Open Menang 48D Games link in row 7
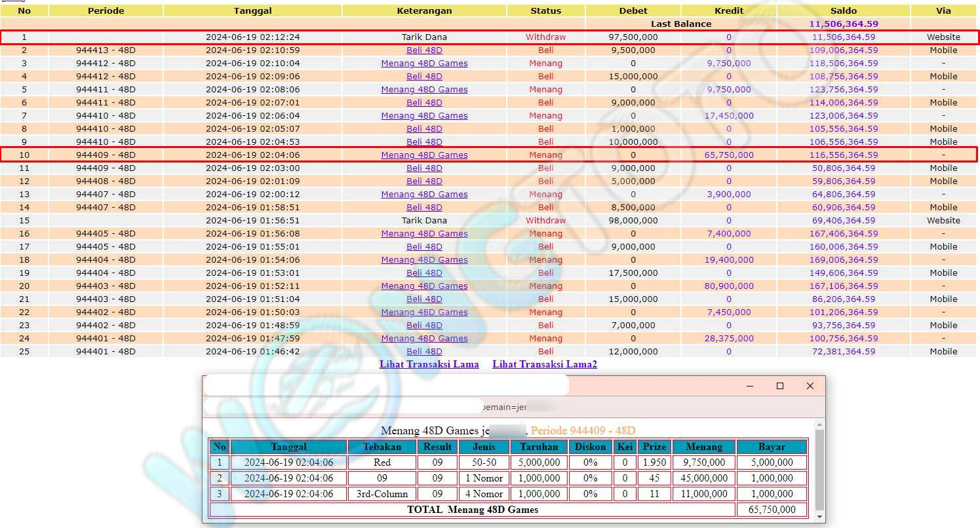This screenshot has height=528, width=980. [x=424, y=116]
